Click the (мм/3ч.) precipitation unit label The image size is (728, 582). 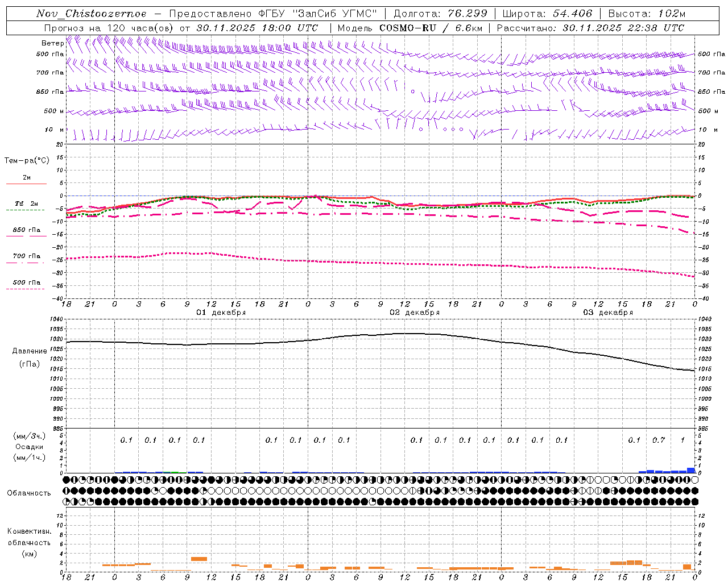30,436
